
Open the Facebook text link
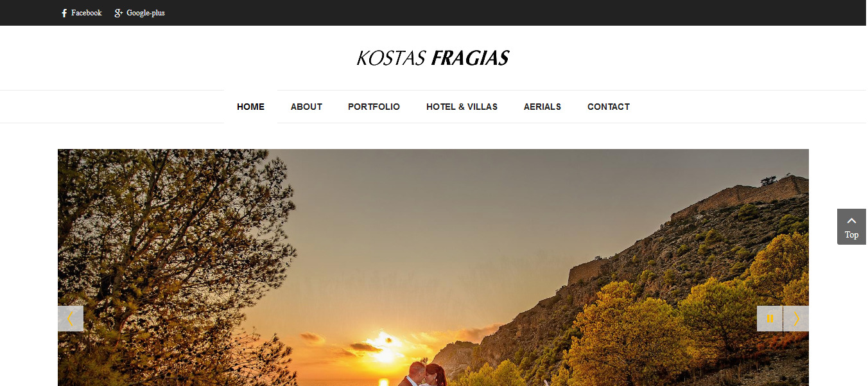87,13
